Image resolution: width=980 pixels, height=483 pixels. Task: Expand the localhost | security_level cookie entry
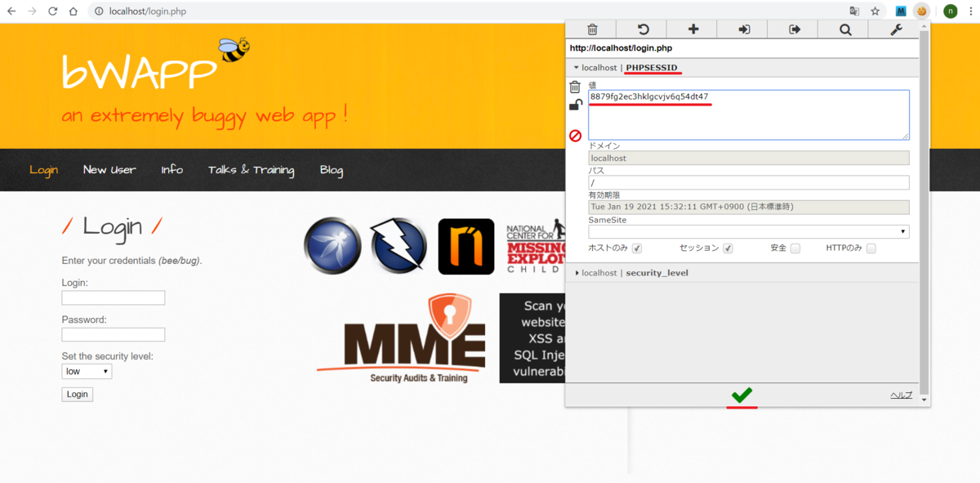tap(742, 273)
